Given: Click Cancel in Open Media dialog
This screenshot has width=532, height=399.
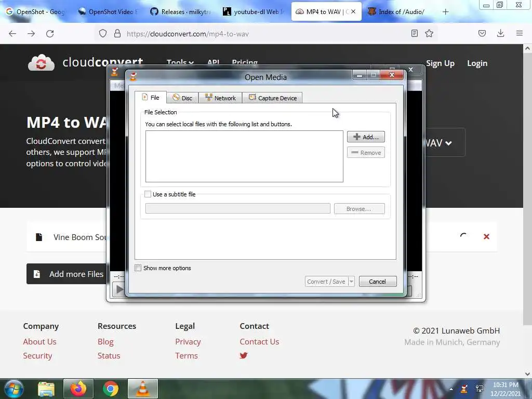Looking at the screenshot, I should (x=377, y=281).
